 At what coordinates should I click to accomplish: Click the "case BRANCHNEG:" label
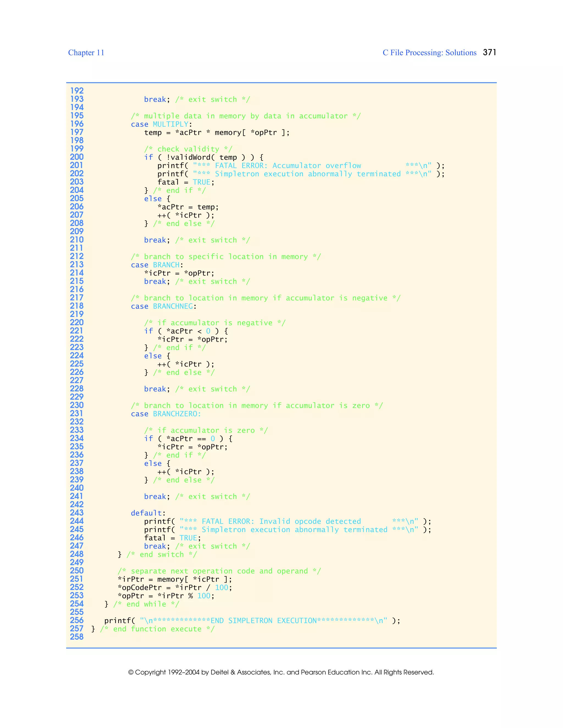(164, 306)
